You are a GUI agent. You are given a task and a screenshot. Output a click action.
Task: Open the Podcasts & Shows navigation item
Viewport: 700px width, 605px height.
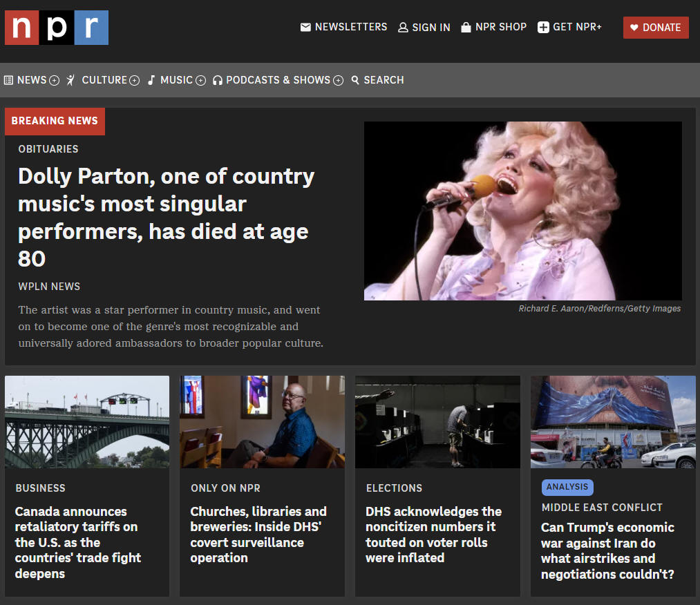[x=278, y=80]
